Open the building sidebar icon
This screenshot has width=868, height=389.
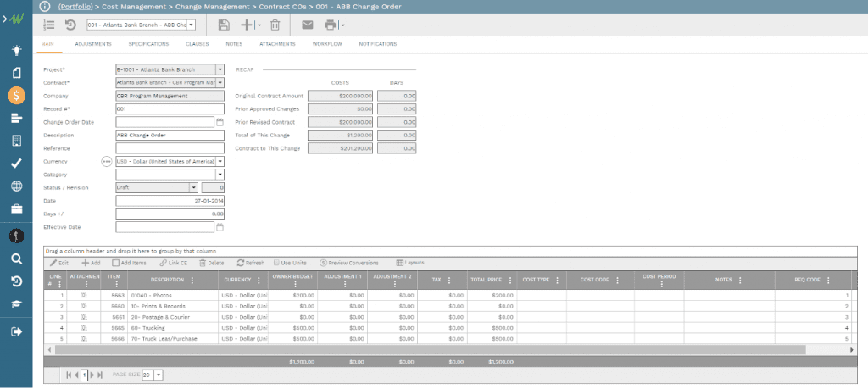tap(17, 141)
